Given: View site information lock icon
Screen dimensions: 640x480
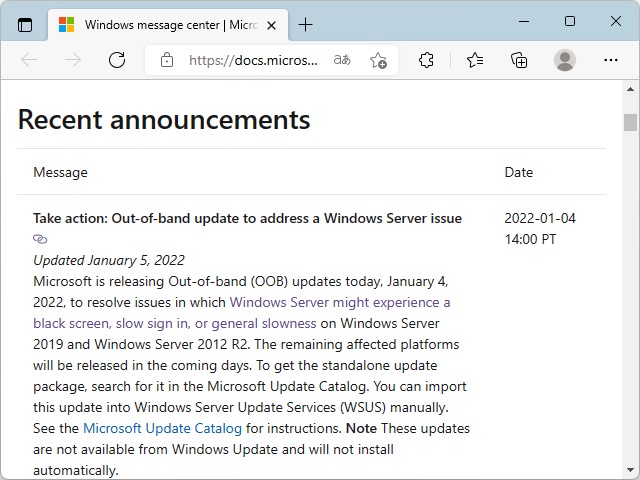Looking at the screenshot, I should coord(166,60).
